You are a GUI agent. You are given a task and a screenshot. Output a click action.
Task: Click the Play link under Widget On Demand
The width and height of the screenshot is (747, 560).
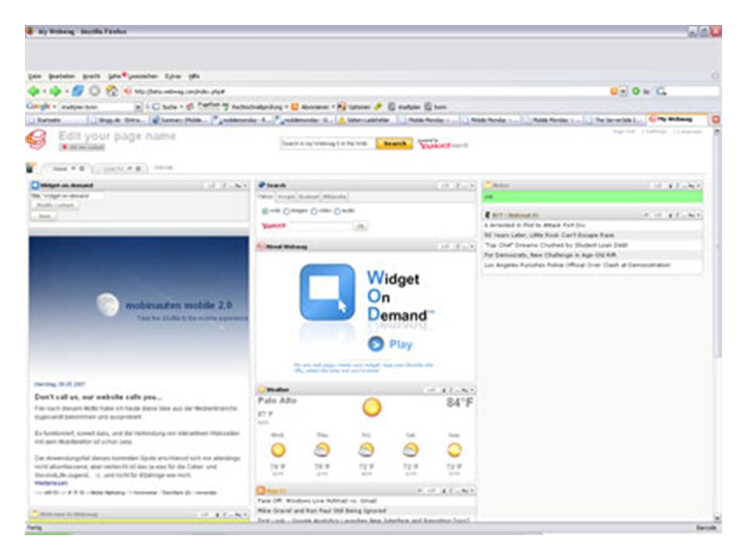pyautogui.click(x=400, y=345)
